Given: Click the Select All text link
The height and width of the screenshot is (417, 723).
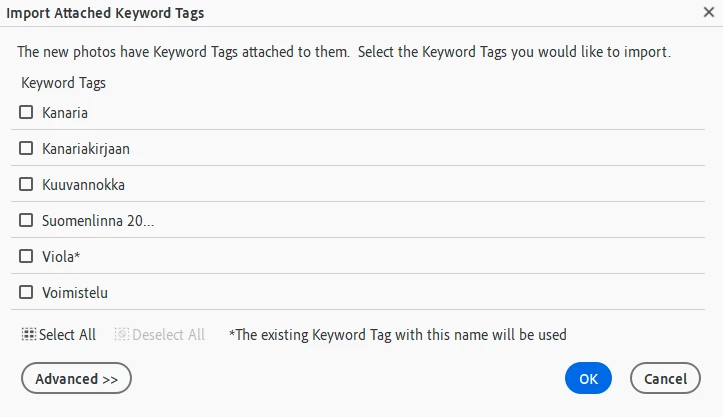Looking at the screenshot, I should click(x=67, y=335).
